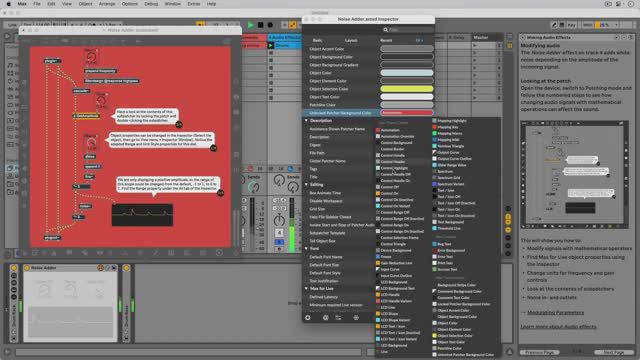640x360 pixels.
Task: Launch the Drums clip slot
Action: (271, 45)
